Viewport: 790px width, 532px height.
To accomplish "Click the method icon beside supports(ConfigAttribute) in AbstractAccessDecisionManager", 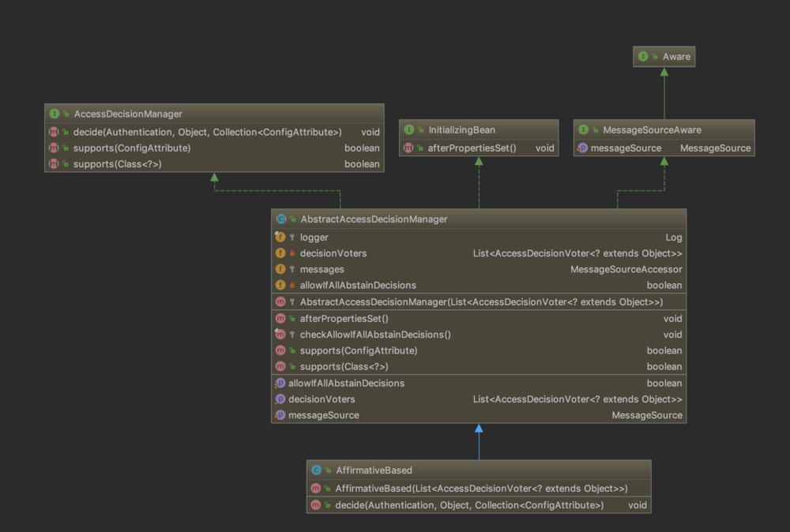I will [x=280, y=350].
